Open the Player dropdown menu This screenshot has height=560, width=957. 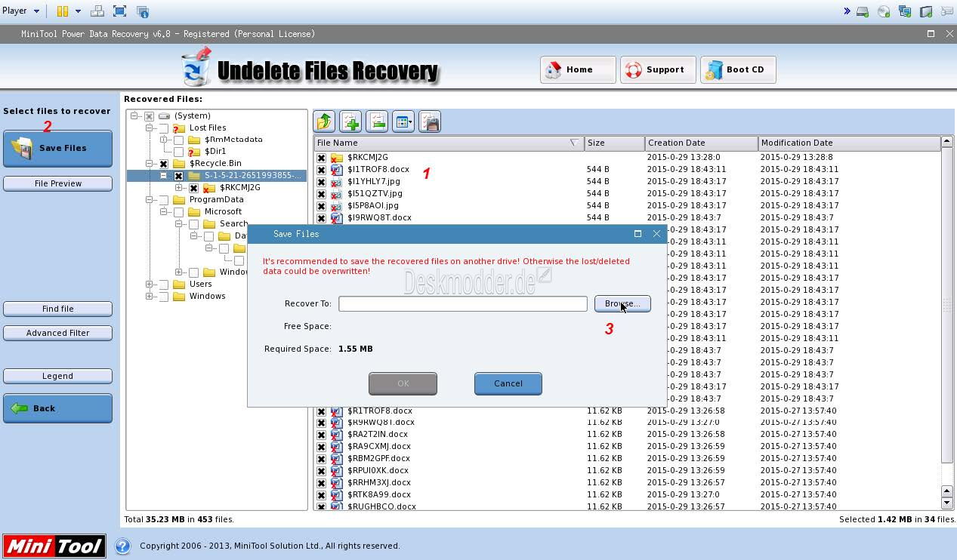(x=21, y=11)
